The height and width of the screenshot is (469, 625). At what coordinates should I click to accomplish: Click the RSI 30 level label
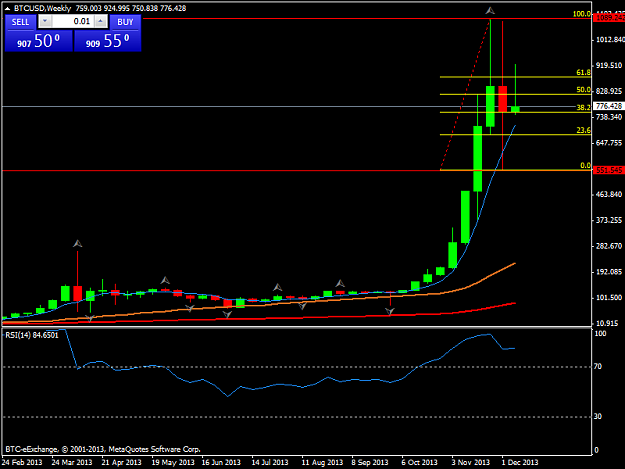(x=597, y=416)
